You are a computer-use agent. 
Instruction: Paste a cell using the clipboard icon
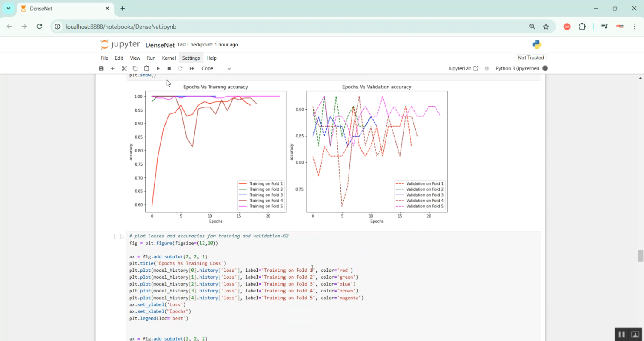(146, 69)
